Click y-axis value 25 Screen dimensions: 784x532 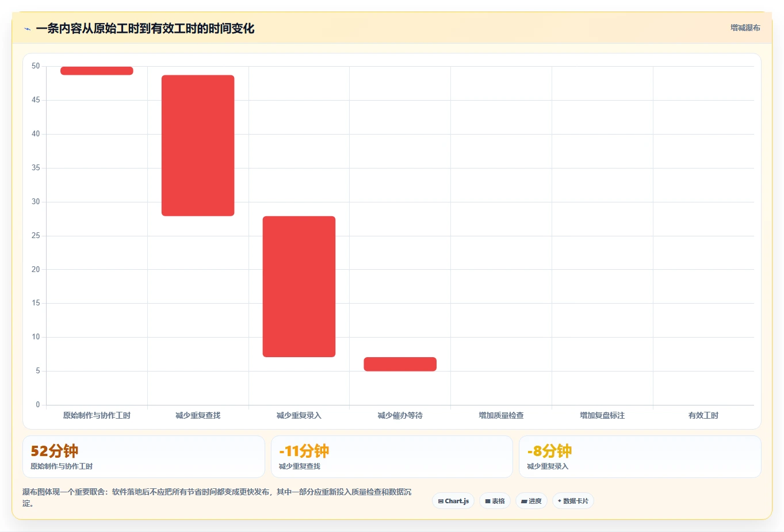pyautogui.click(x=36, y=236)
